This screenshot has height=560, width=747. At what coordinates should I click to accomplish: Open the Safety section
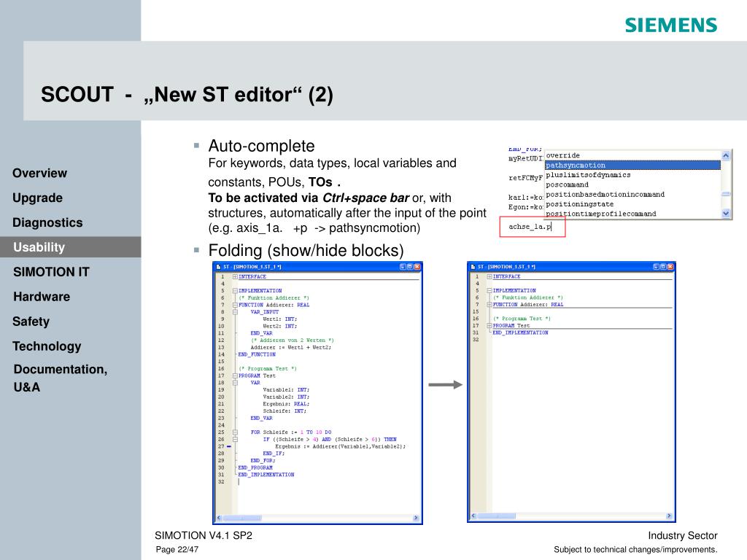pos(31,322)
